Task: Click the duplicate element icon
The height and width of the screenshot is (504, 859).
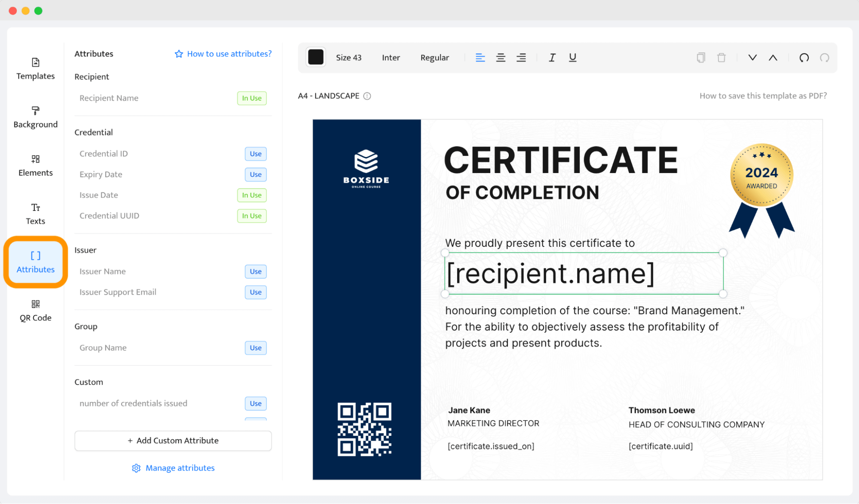Action: click(x=701, y=58)
